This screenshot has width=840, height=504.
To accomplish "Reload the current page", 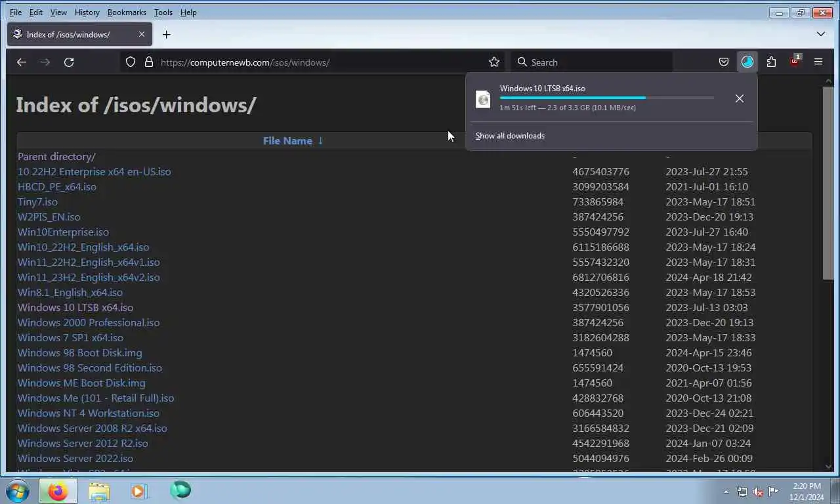I will [x=69, y=62].
